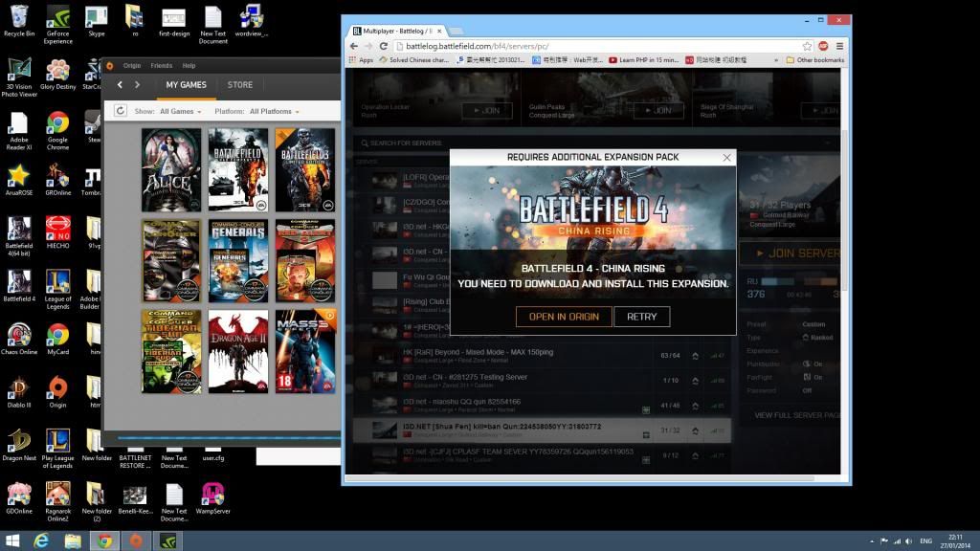Close the expansion pack dialog
This screenshot has width=980, height=551.
click(726, 158)
